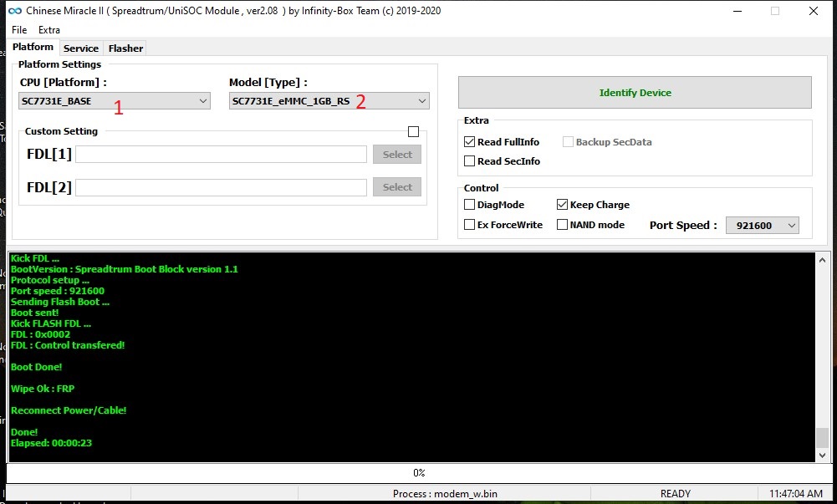Click 'Kick FLASH FDL ...' log line
Image resolution: width=837 pixels, height=504 pixels.
point(51,323)
